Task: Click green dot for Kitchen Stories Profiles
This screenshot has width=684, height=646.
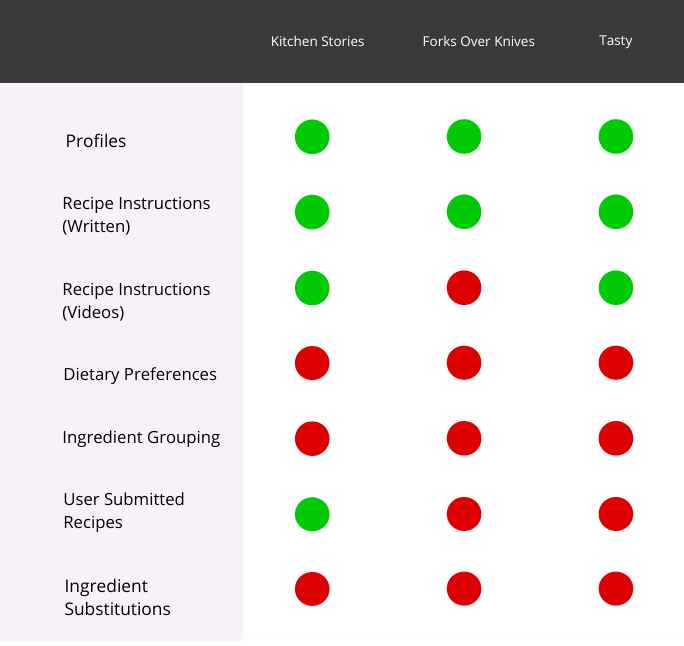Action: [x=312, y=137]
